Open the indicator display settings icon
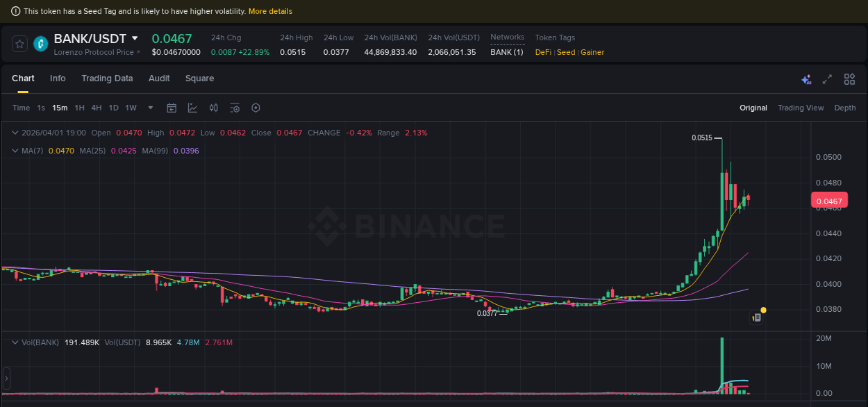The width and height of the screenshot is (868, 407). (234, 108)
